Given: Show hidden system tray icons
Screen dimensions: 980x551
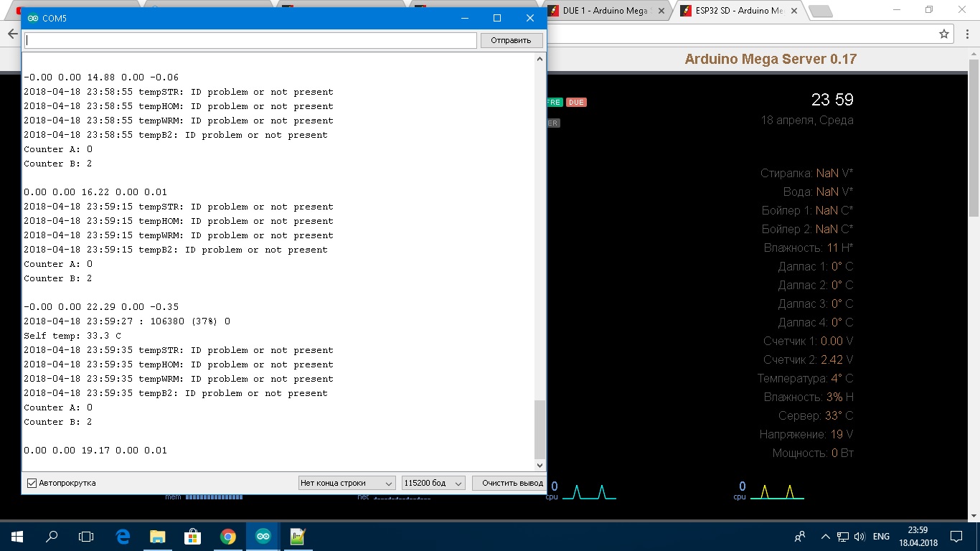Looking at the screenshot, I should tap(825, 537).
